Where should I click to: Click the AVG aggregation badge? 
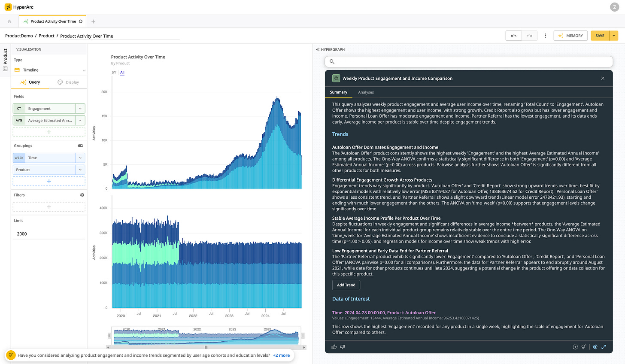tap(19, 121)
